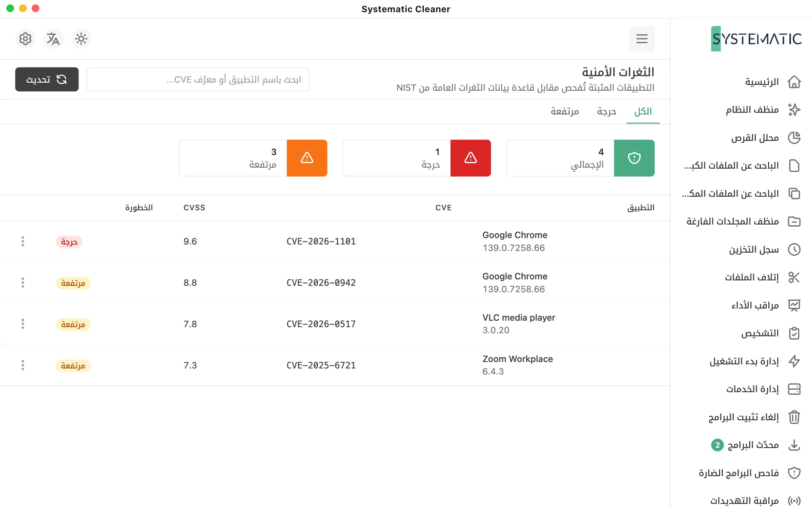Click the Zoom Workplace app name
Viewport: 812px width, 508px height.
(518, 359)
